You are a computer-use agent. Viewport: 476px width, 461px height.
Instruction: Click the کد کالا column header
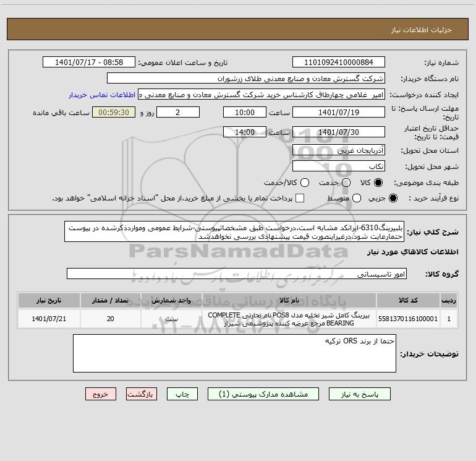coord(408,300)
